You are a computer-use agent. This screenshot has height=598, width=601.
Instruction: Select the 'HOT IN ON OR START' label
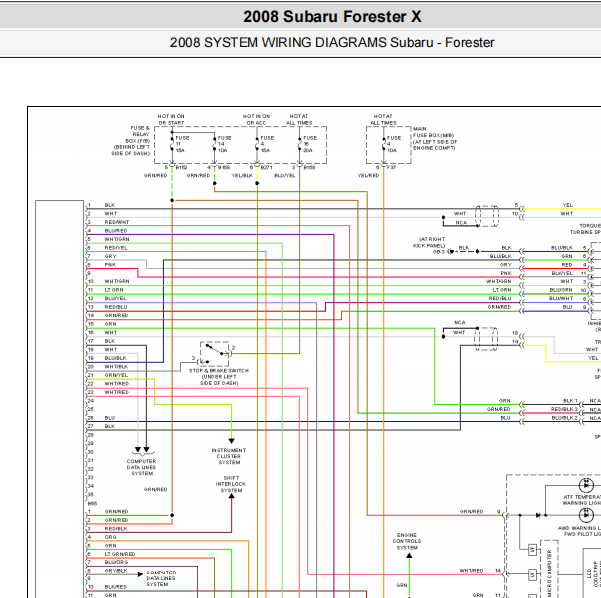pos(171,119)
